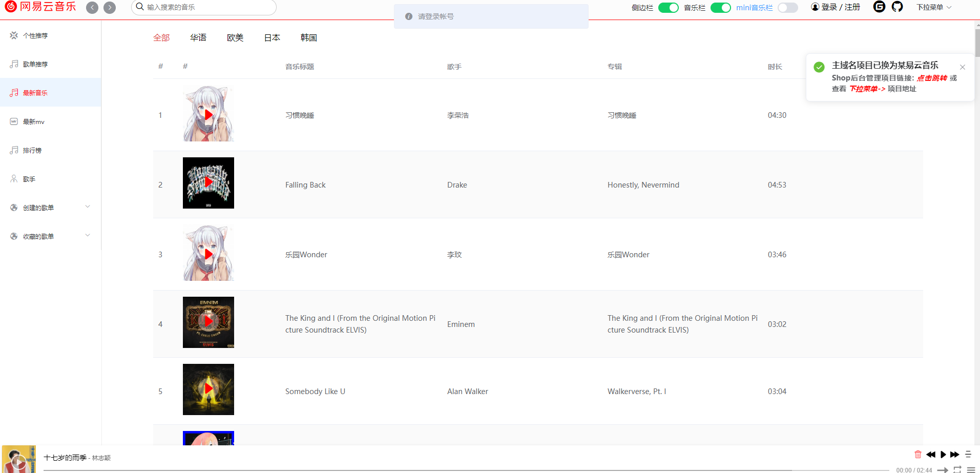
Task: Play Somebody Like U via cover play icon
Action: click(x=208, y=388)
